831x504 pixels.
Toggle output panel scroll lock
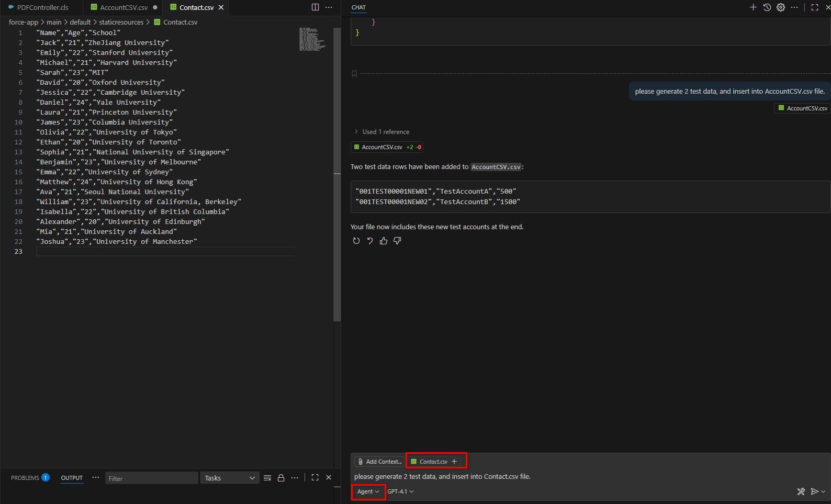pos(281,478)
